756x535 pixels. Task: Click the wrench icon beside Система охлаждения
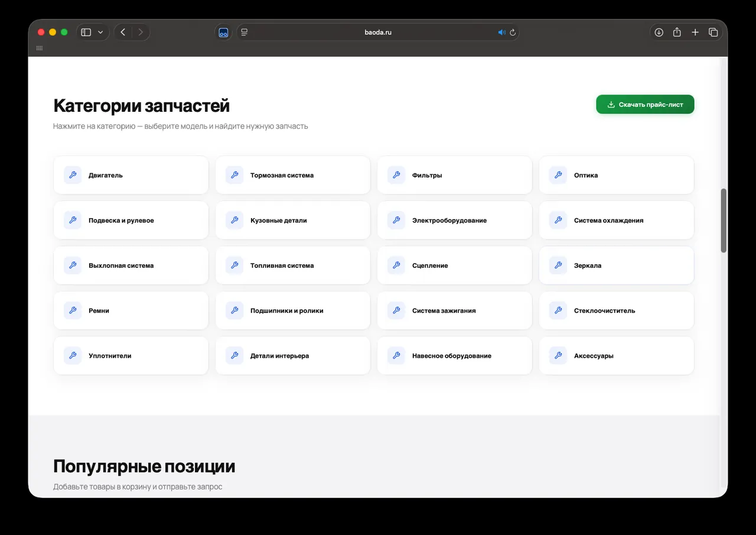tap(558, 220)
